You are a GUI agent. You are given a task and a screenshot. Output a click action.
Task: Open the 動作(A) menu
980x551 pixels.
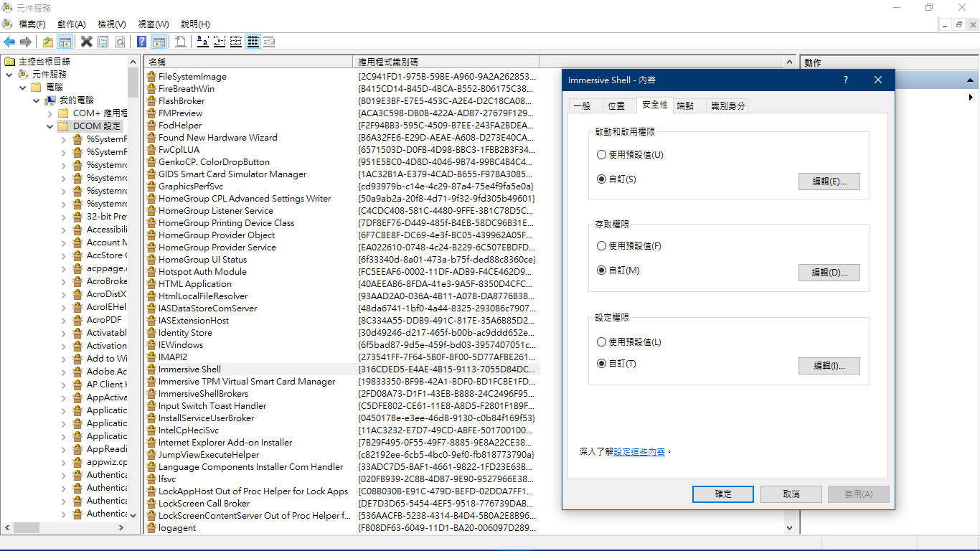pyautogui.click(x=72, y=24)
